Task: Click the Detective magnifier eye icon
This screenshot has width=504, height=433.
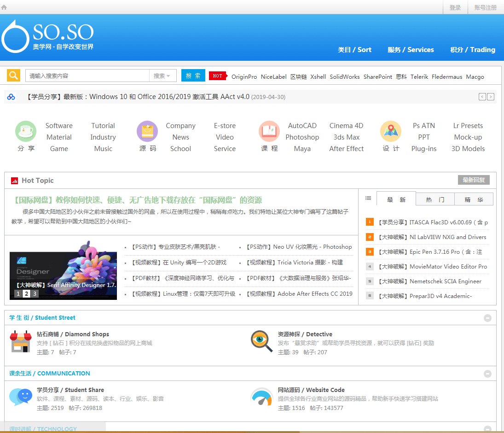Action: click(261, 341)
